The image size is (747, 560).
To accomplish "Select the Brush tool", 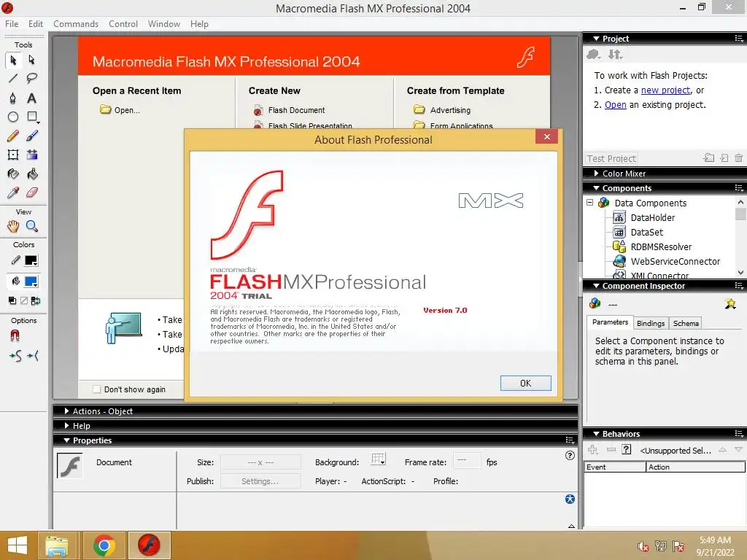I will click(32, 136).
